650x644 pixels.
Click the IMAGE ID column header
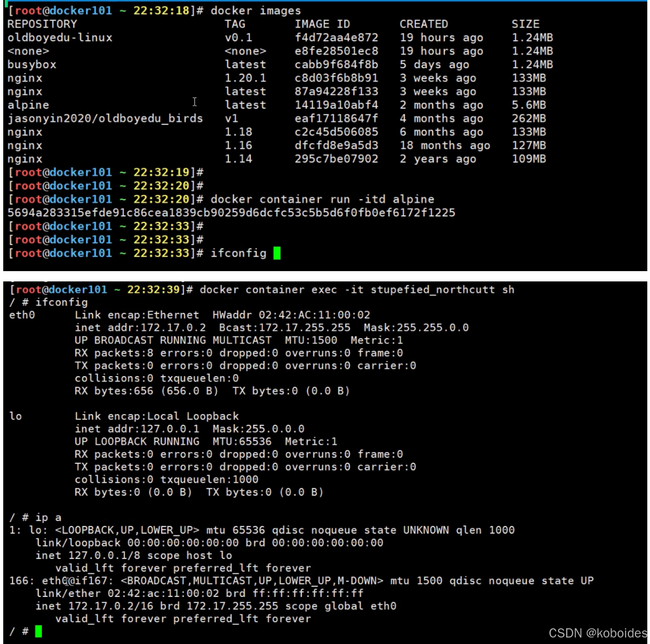[322, 24]
